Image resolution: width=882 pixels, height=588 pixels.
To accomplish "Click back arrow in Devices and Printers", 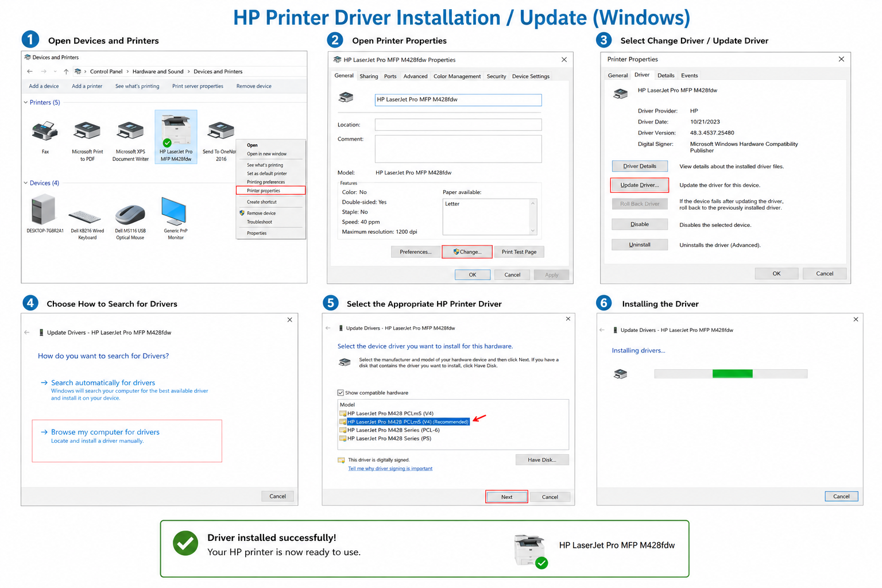I will (x=30, y=71).
